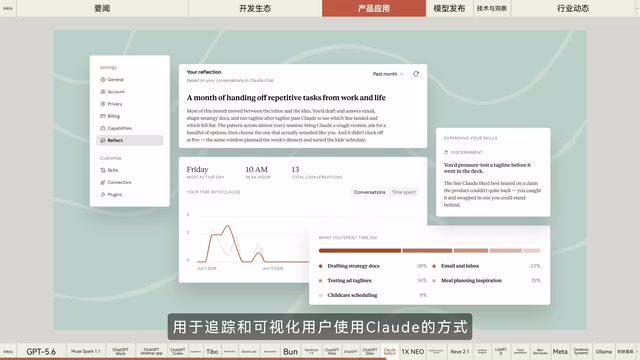This screenshot has width=640, height=360.
Task: Click the Privacy icon in sidebar
Action: [x=103, y=104]
